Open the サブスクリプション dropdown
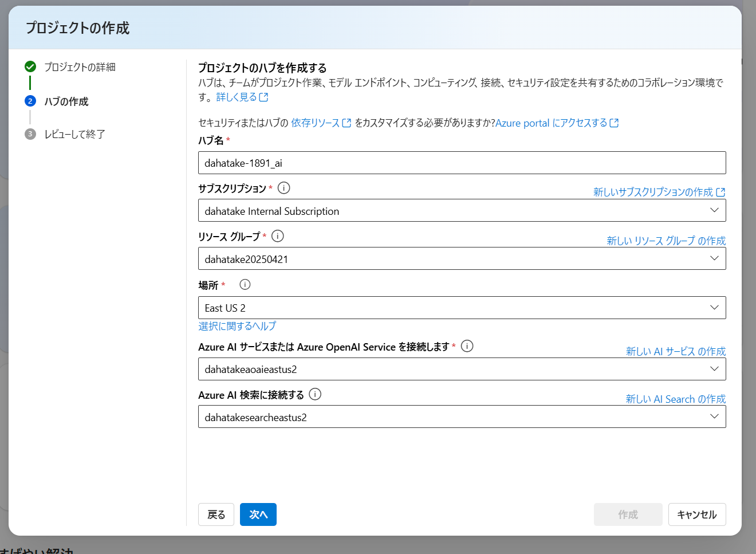 (462, 211)
